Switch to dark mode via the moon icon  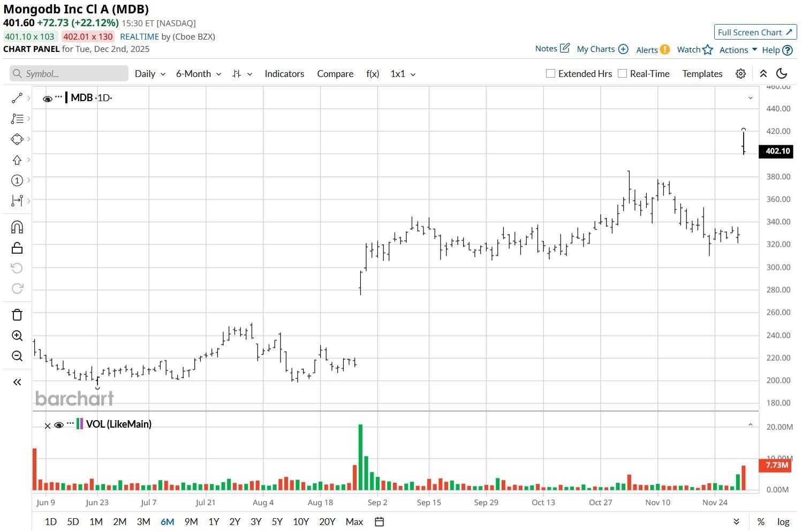[x=781, y=73]
